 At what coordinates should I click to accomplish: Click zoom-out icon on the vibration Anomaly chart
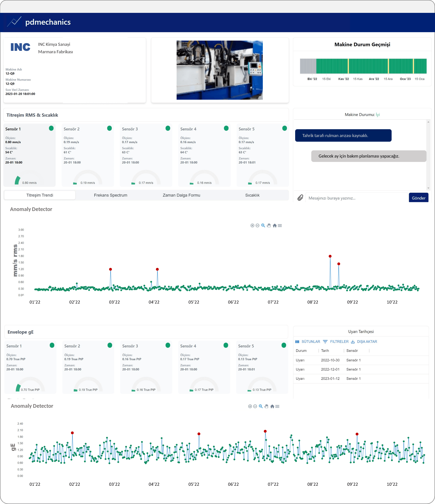(x=258, y=225)
